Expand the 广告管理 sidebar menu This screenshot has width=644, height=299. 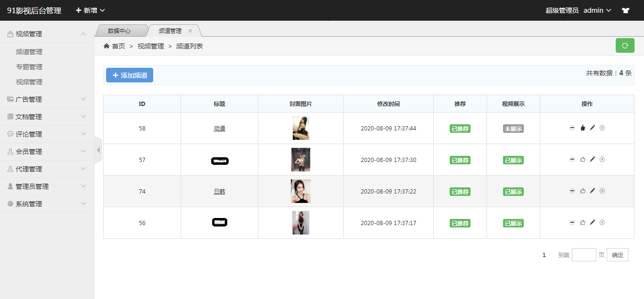(x=47, y=99)
